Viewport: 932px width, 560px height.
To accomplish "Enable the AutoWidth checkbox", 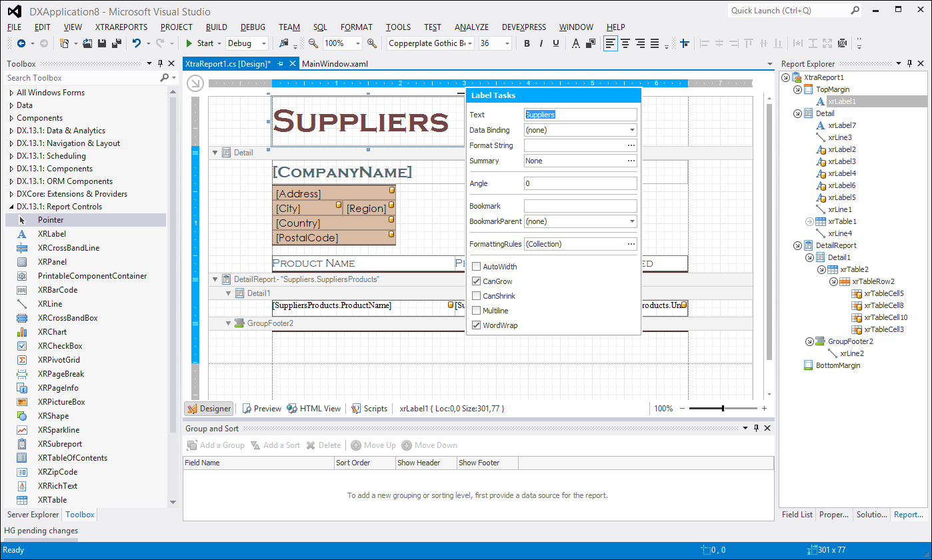I will click(x=476, y=266).
